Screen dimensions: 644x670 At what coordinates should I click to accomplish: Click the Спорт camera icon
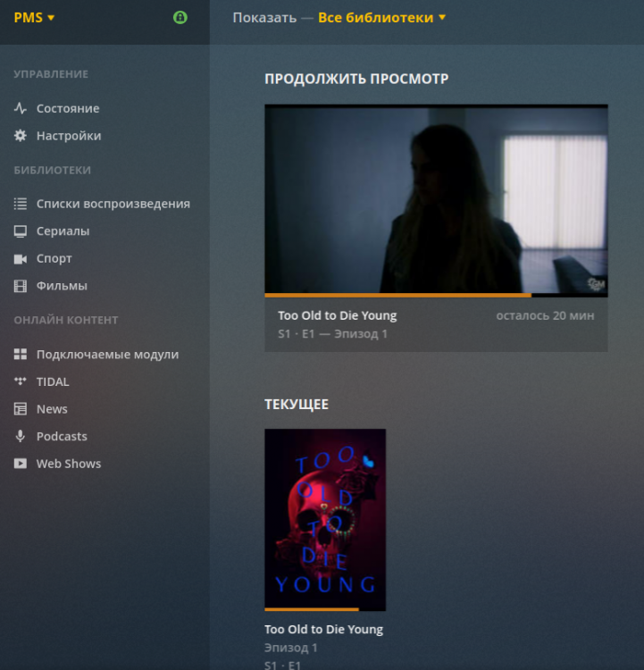(x=21, y=259)
